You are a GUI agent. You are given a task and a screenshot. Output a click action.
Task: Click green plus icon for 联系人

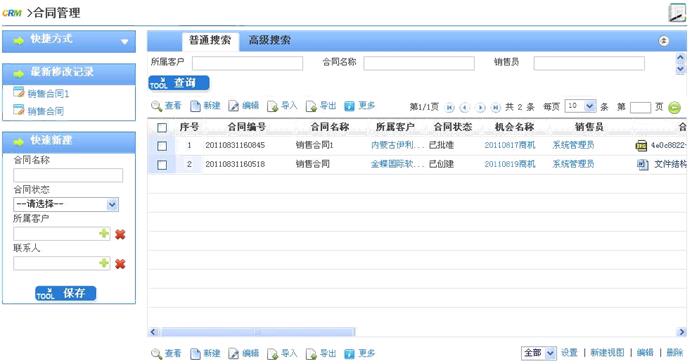(x=104, y=263)
